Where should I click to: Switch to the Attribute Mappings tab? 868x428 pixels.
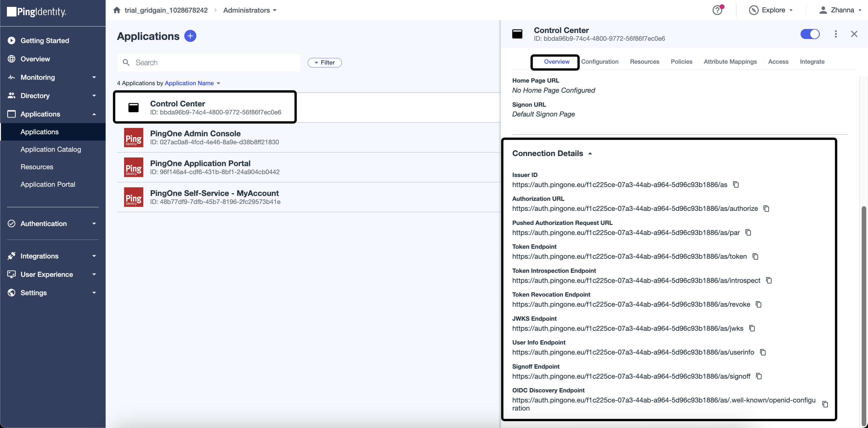[730, 62]
